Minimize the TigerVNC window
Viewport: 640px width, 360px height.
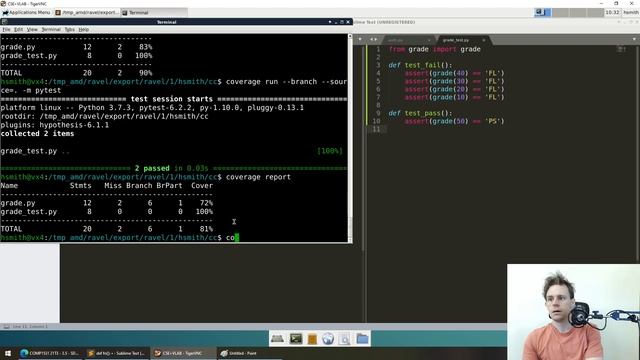pyautogui.click(x=601, y=3)
